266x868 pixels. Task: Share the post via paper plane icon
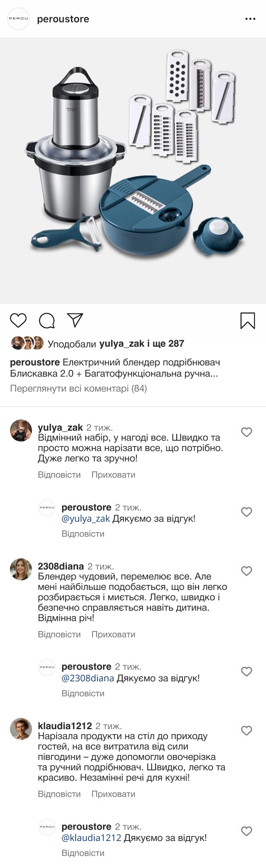tap(76, 320)
